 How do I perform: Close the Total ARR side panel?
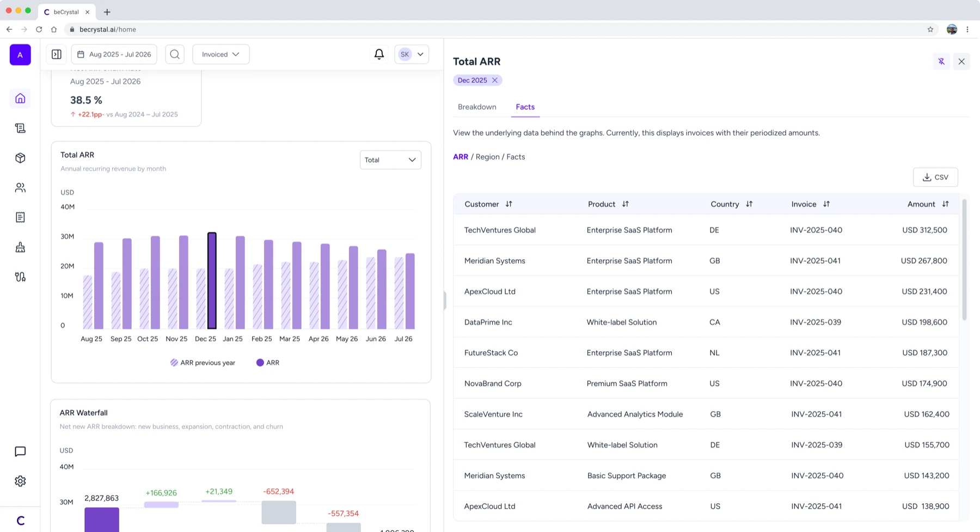click(961, 62)
